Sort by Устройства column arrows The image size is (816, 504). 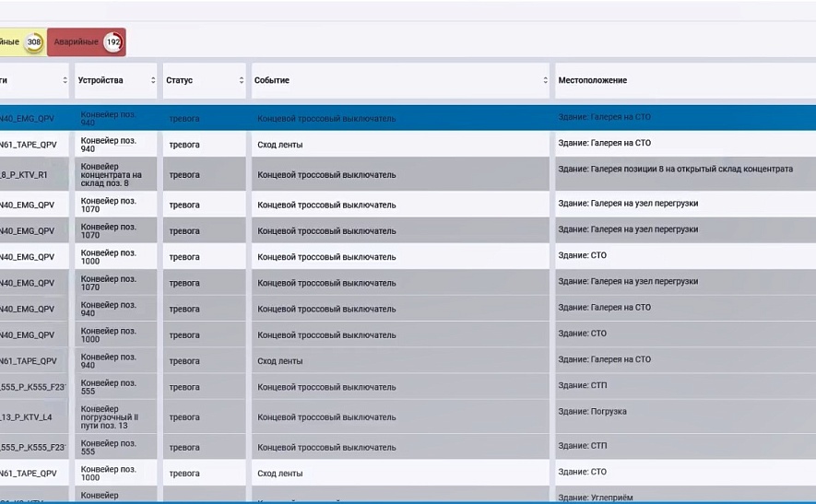(153, 80)
